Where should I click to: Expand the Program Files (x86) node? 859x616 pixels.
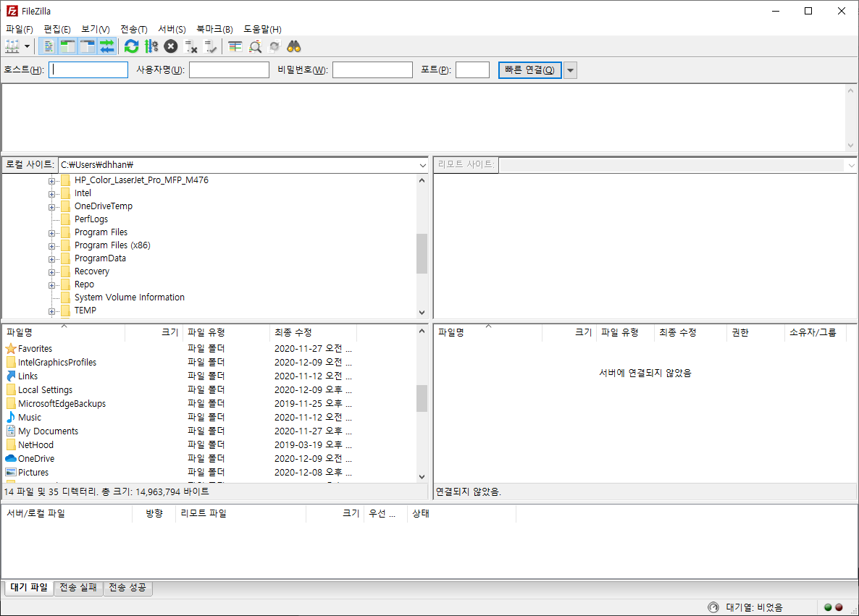(51, 246)
